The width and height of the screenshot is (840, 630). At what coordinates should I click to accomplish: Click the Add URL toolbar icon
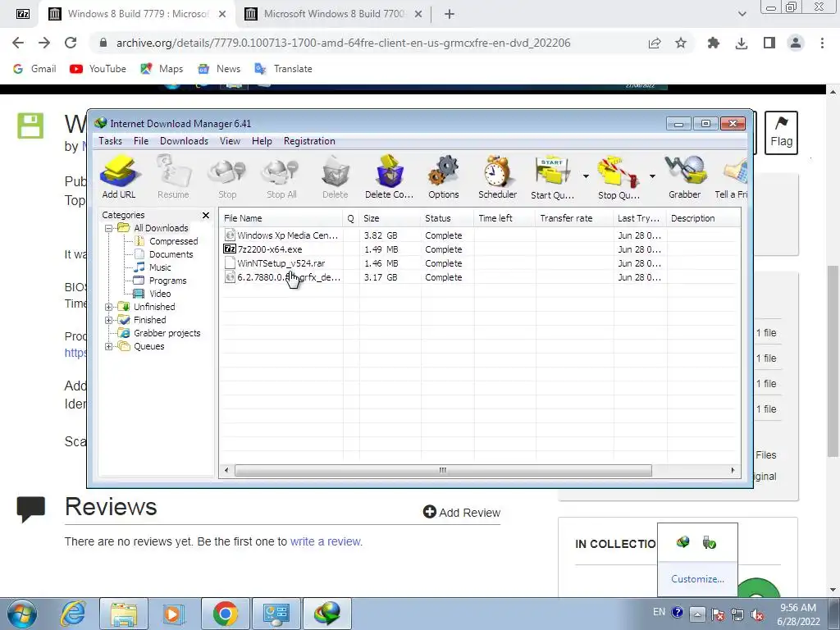[119, 177]
